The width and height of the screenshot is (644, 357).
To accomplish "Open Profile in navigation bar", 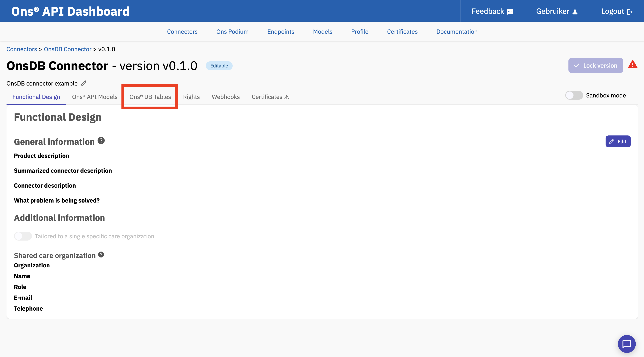I will click(359, 32).
